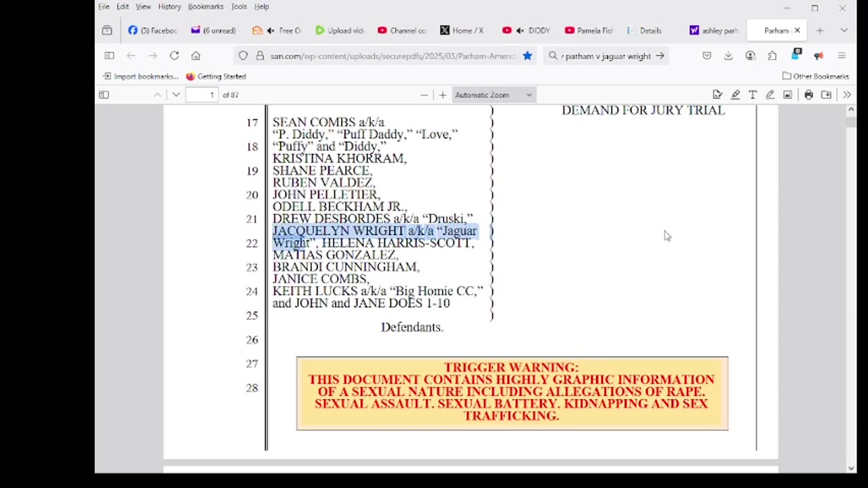Expand the list all tabs dropdown
Image resolution: width=868 pixels, height=488 pixels.
coord(844,30)
